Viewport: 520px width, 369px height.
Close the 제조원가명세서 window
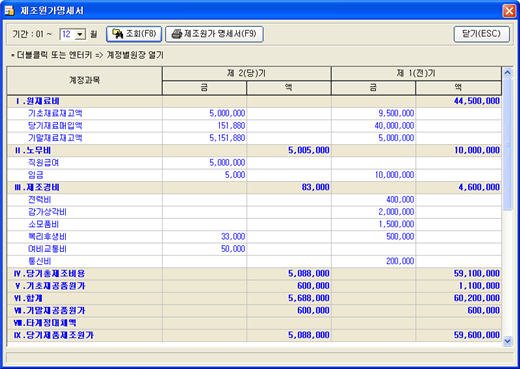(x=509, y=11)
